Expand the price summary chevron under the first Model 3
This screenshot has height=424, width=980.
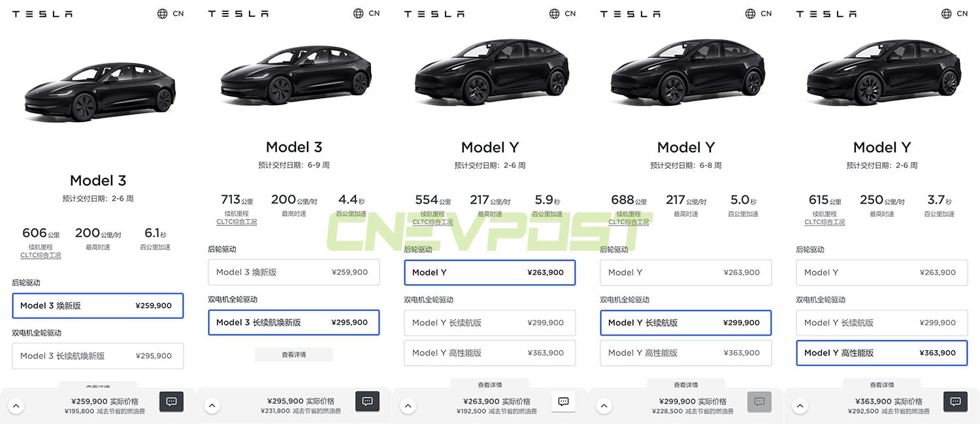tap(16, 405)
